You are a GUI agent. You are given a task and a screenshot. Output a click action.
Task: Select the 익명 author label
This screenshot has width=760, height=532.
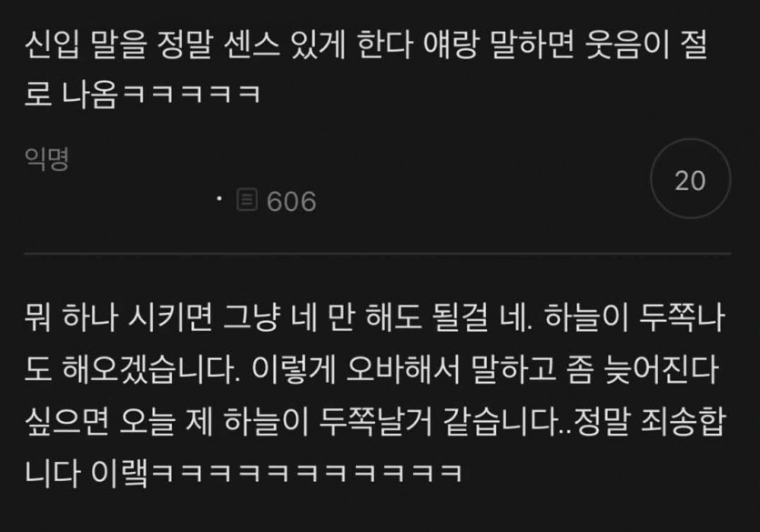pos(47,159)
